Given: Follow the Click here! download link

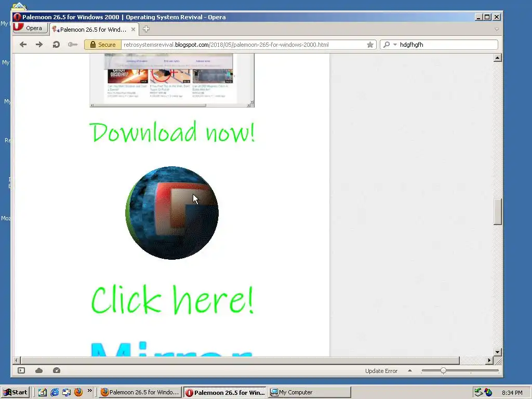Looking at the screenshot, I should pos(172,300).
